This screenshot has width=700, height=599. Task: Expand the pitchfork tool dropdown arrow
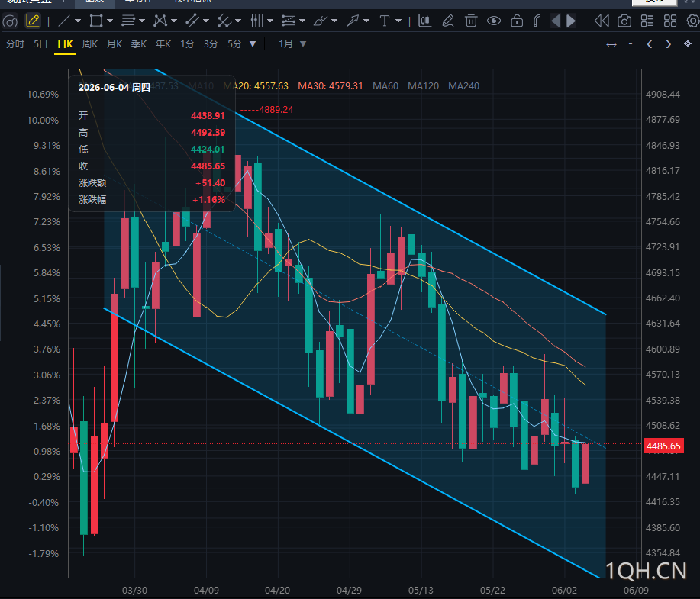(x=238, y=21)
